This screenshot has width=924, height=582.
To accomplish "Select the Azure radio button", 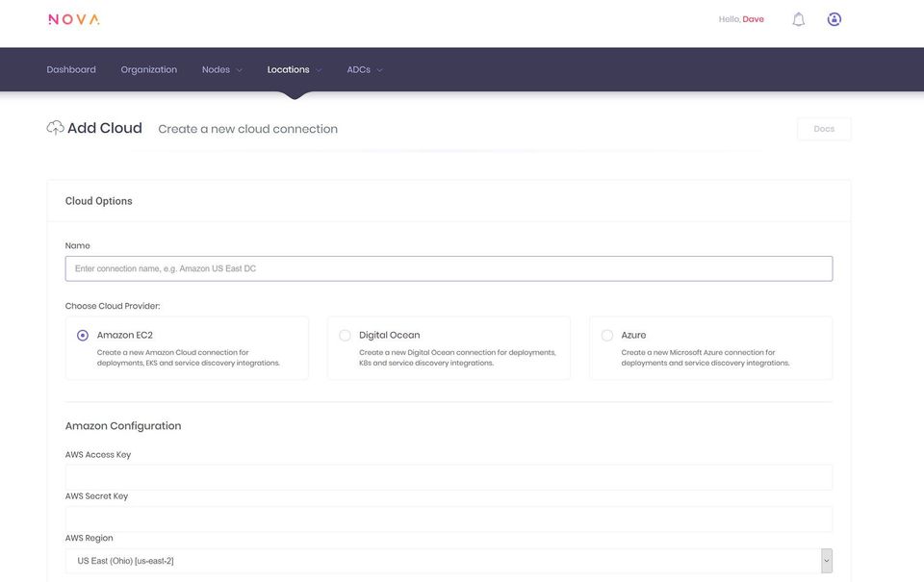I will 607,335.
